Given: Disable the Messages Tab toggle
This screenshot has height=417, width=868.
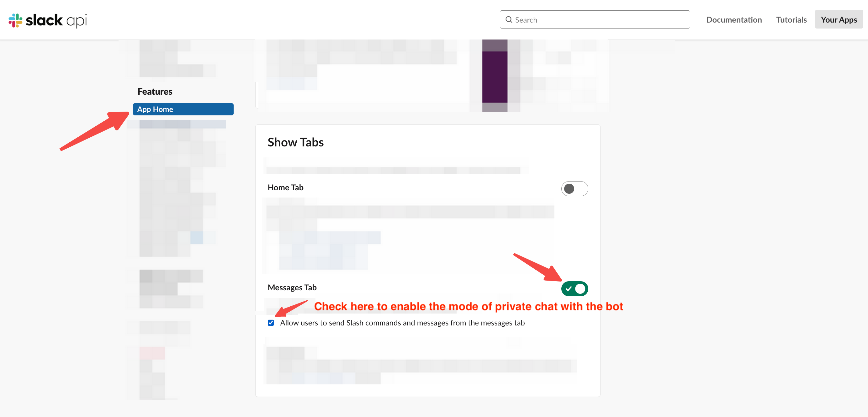Looking at the screenshot, I should tap(574, 289).
